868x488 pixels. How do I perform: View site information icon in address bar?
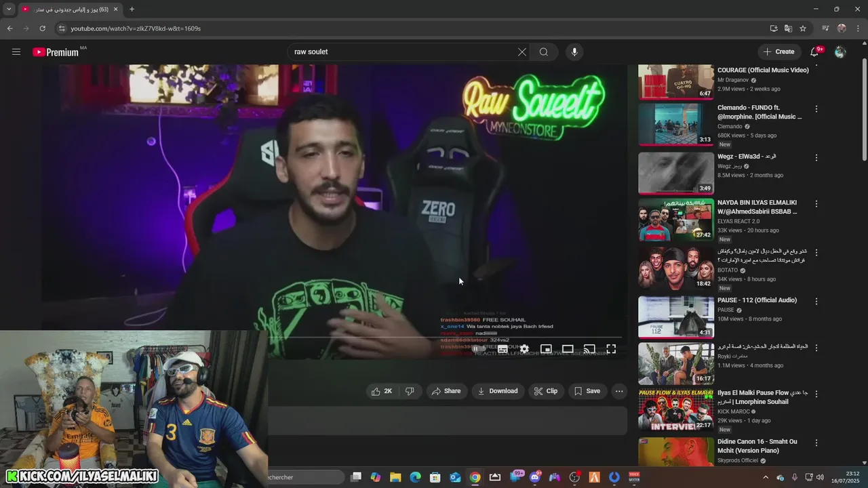tap(62, 28)
